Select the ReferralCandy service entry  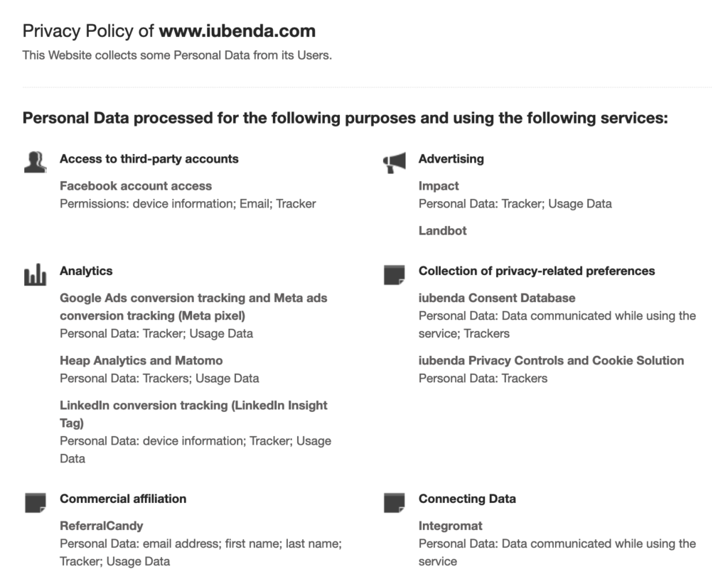pos(101,526)
